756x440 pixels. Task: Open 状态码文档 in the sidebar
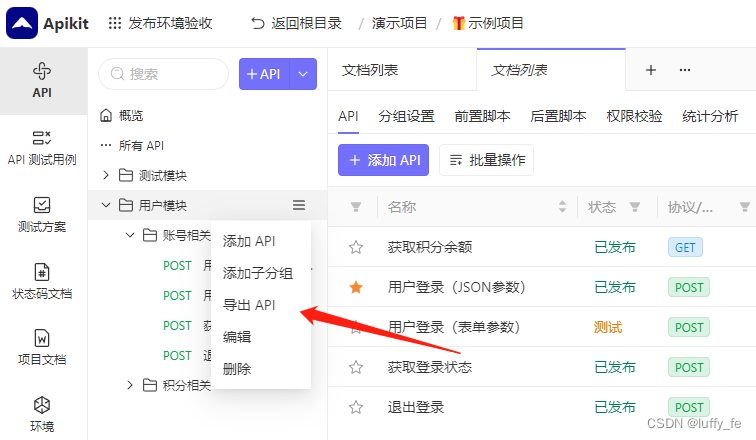(42, 281)
